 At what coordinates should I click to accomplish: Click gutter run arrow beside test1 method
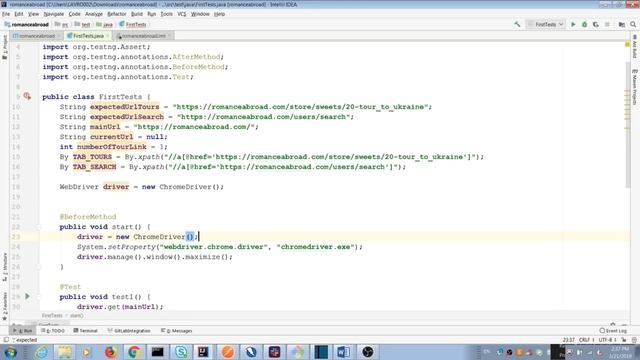click(x=27, y=296)
